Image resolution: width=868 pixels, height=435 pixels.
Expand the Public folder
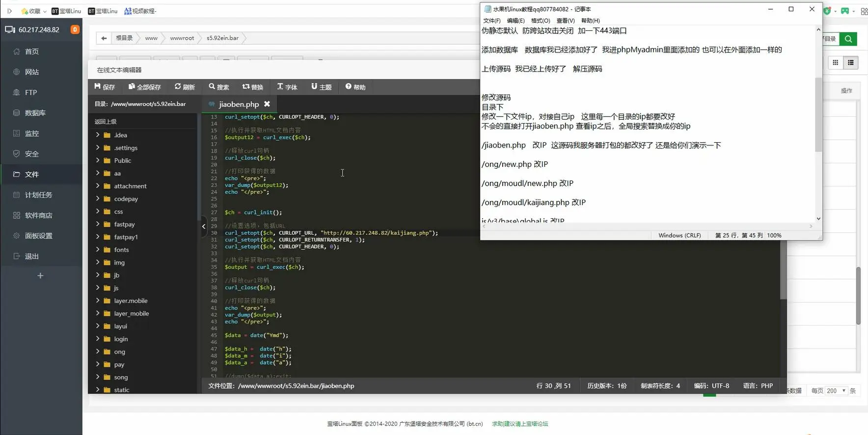tap(97, 160)
